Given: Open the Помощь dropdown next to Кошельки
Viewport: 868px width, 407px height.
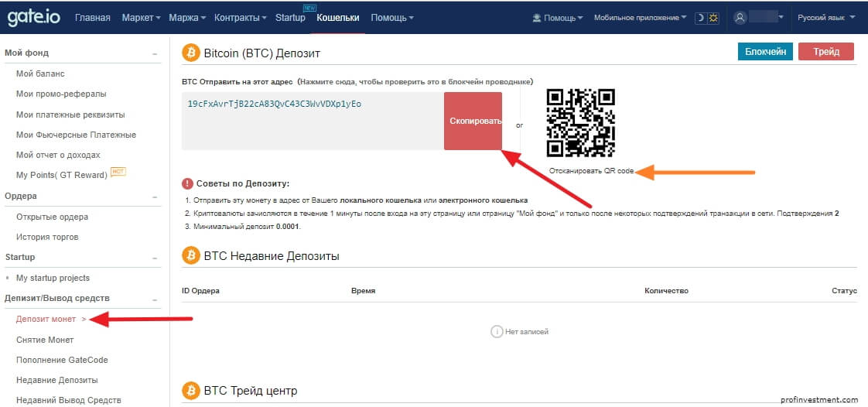Looking at the screenshot, I should coord(392,18).
